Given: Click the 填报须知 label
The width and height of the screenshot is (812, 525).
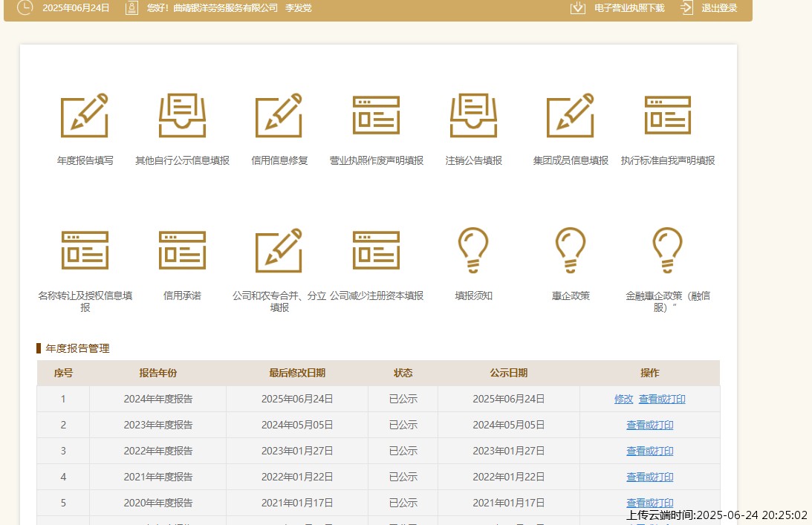Looking at the screenshot, I should tap(473, 296).
